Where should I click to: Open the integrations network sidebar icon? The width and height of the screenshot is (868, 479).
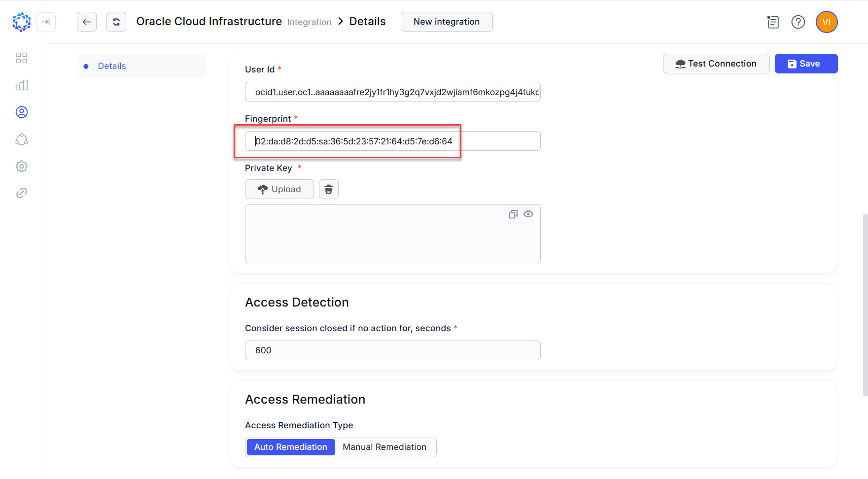coord(21,139)
